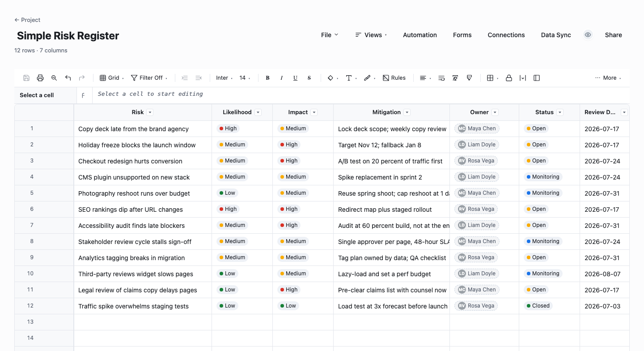Select cell 'Redirect map plus staged rollout'
Image resolution: width=644 pixels, height=351 pixels.
click(x=392, y=210)
